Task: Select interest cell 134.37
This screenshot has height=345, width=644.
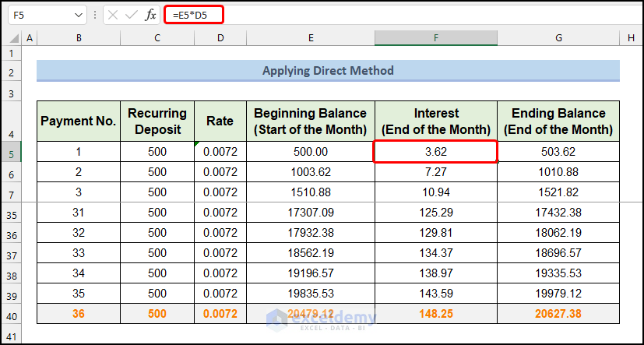Action: (x=436, y=252)
